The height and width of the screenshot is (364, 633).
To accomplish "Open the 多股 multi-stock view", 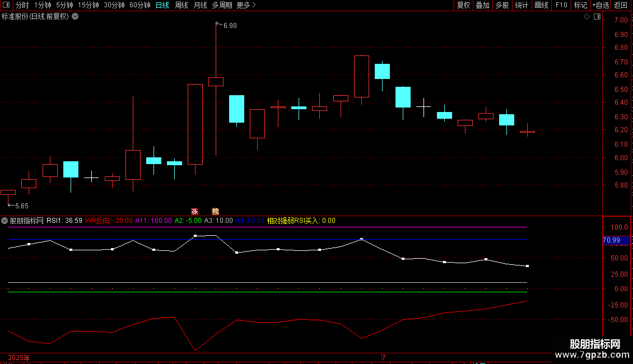I will point(502,5).
